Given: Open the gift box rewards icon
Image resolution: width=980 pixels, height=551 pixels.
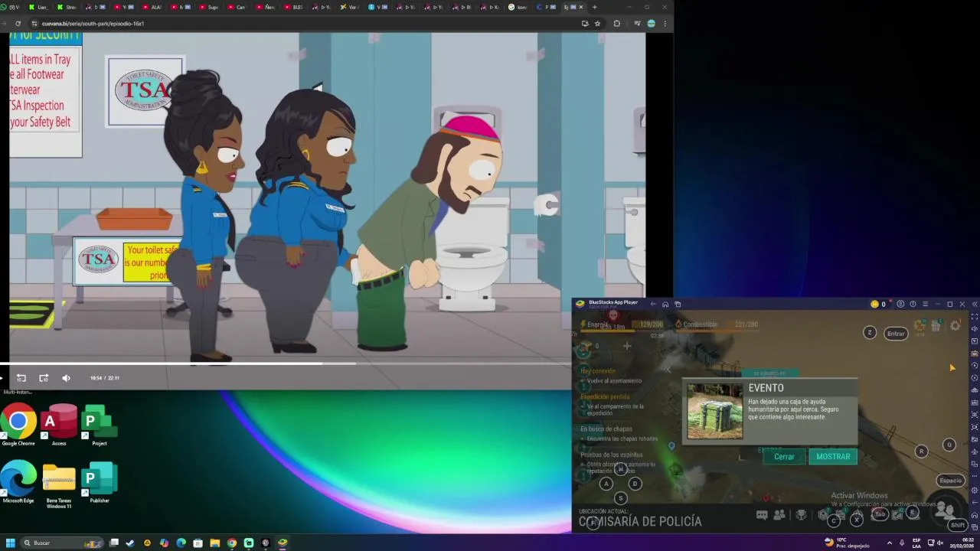Looking at the screenshot, I should [936, 326].
